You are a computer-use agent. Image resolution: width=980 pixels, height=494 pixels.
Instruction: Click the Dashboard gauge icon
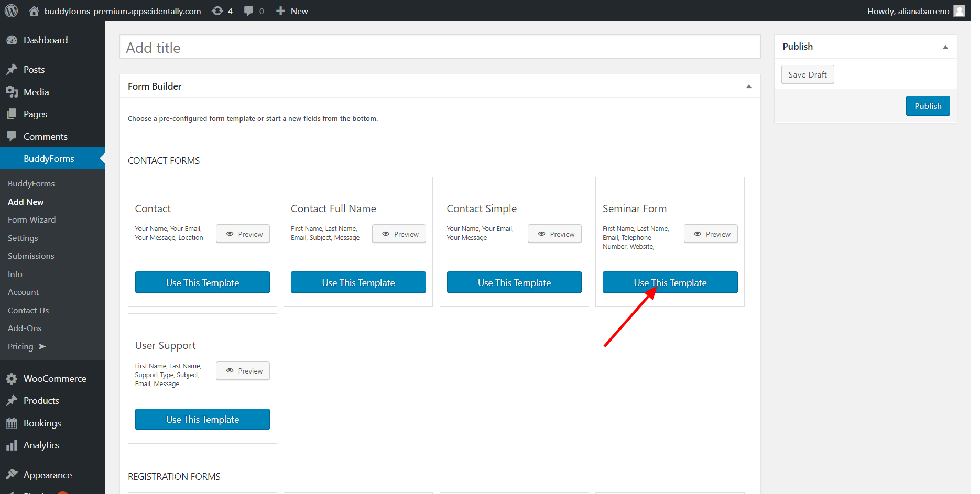coord(12,40)
